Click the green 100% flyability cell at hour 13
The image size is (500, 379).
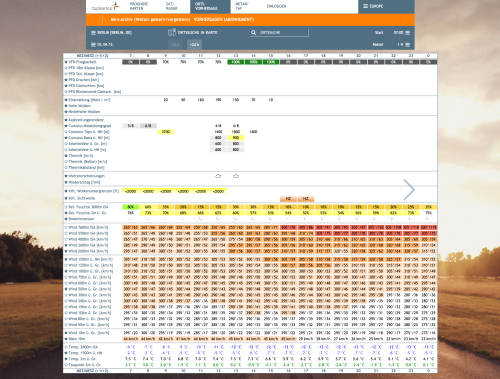[x=236, y=62]
